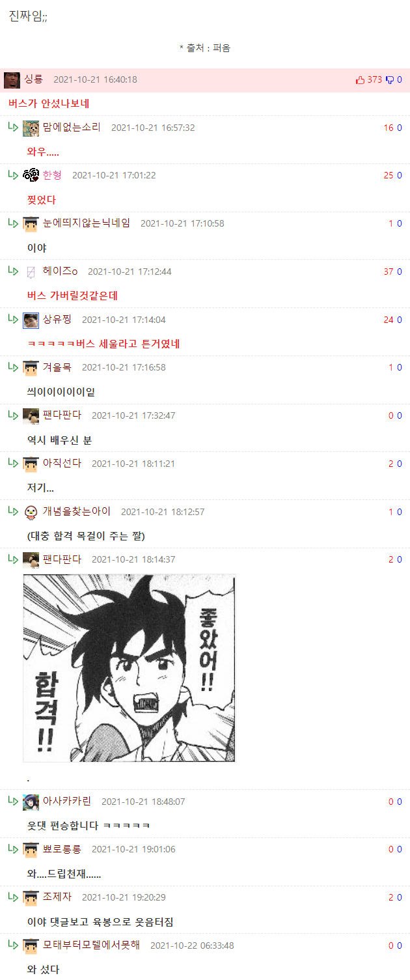
Task: Click the reply arrow beside 겨울목
Action: pos(13,367)
